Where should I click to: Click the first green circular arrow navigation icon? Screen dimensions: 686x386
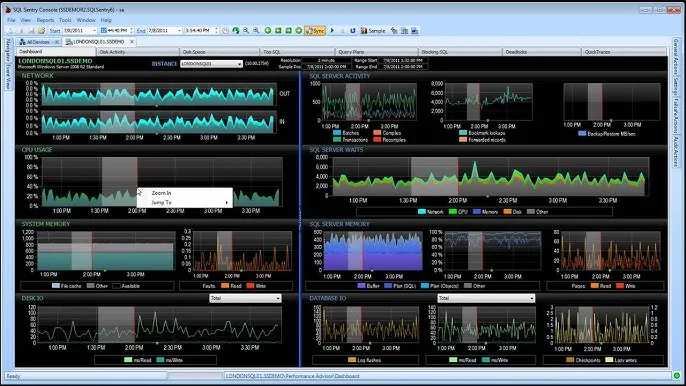pos(268,31)
